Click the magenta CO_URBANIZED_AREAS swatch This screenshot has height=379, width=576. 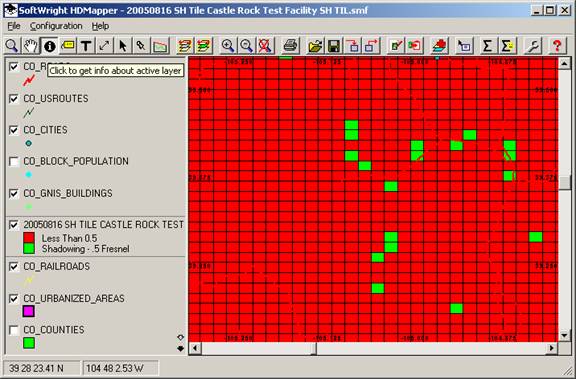(x=29, y=311)
